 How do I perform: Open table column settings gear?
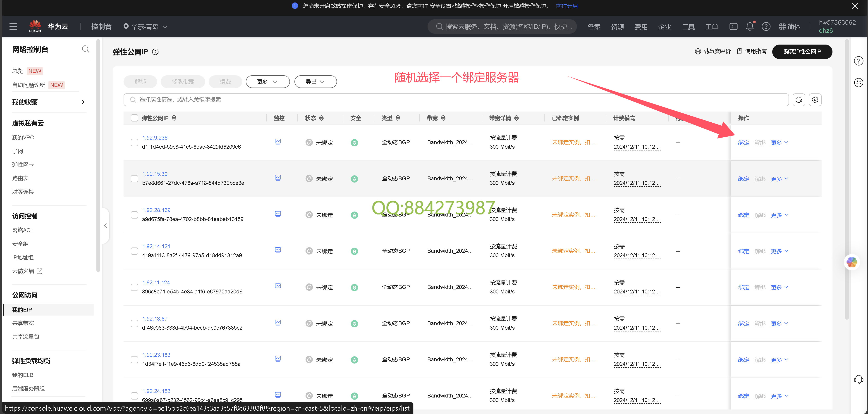[x=815, y=100]
